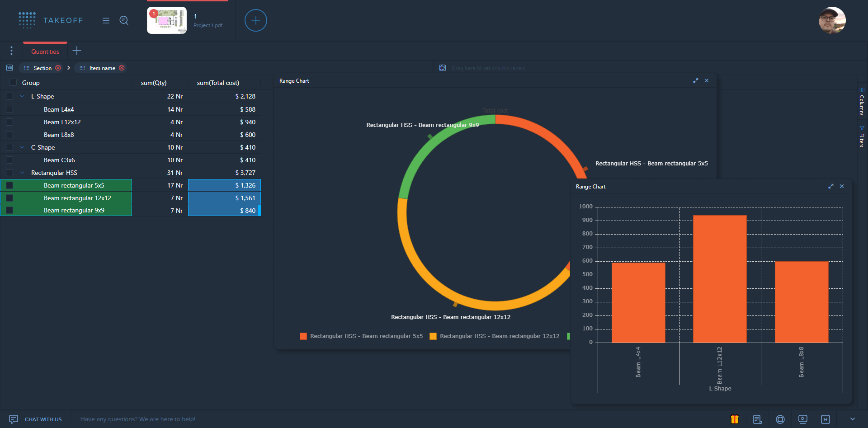Remove the Section grouping chip
This screenshot has height=428, width=868.
[x=58, y=68]
